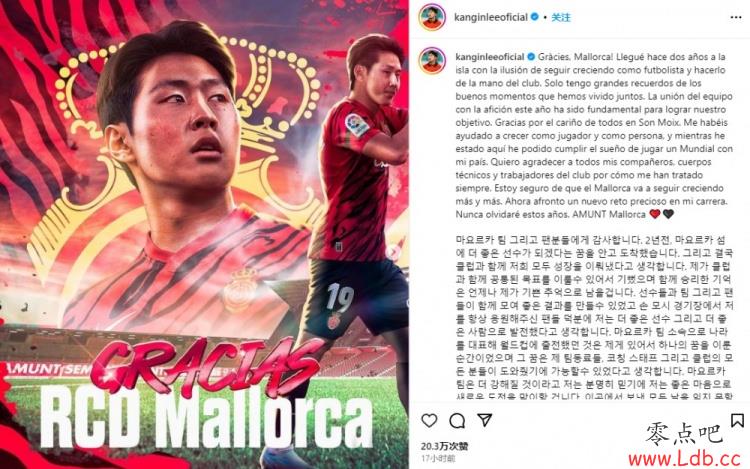750x469 pixels.
Task: Click the black heart emoji in caption
Action: click(x=668, y=214)
